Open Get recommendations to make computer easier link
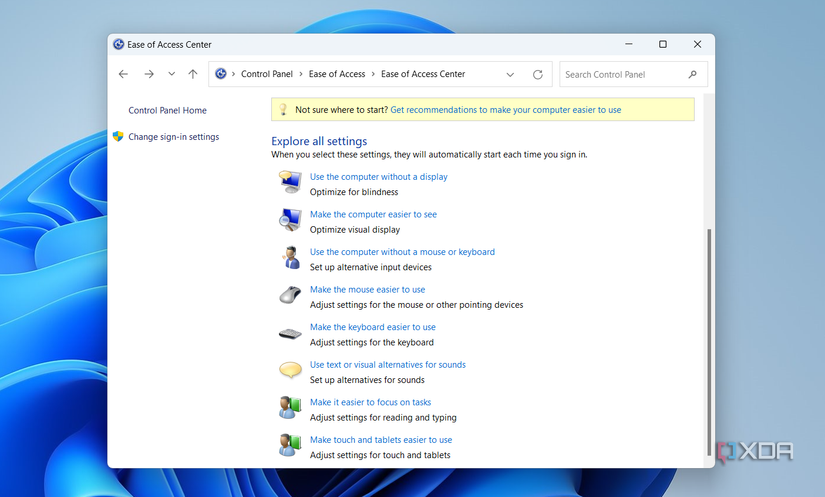 pyautogui.click(x=506, y=110)
